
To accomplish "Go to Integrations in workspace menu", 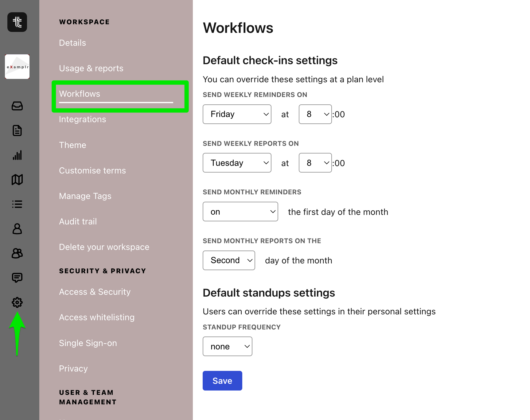I will 82,119.
